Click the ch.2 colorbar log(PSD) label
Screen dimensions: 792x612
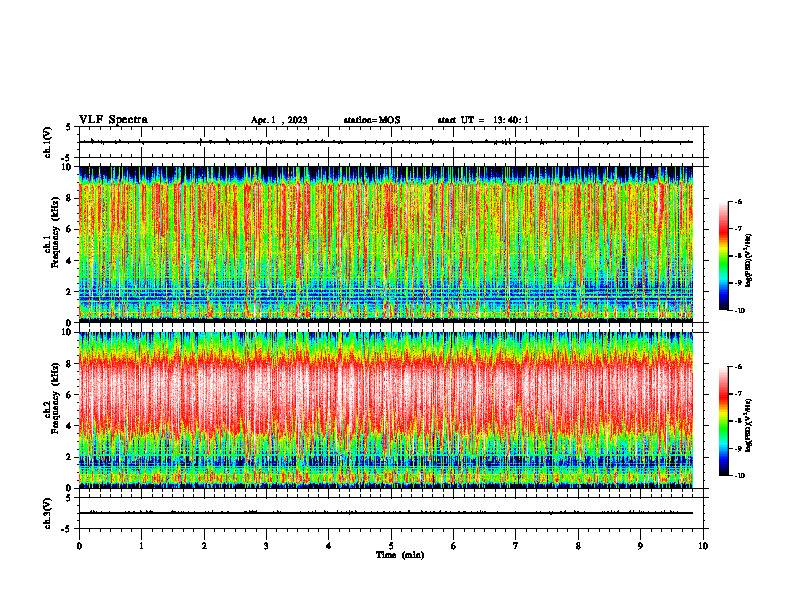pyautogui.click(x=749, y=425)
